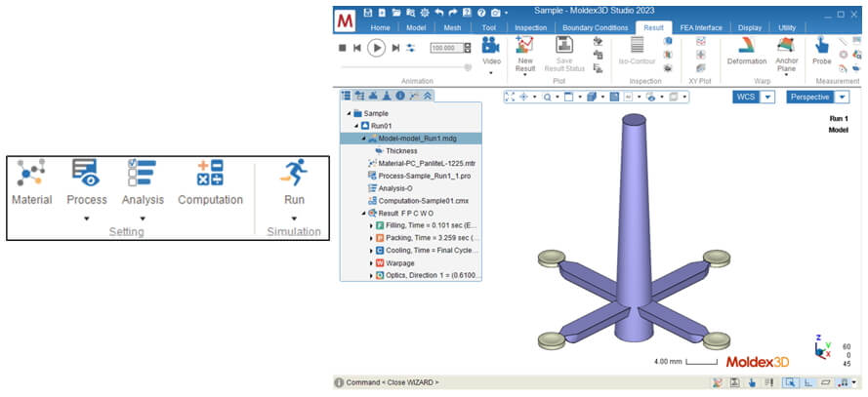Click the Material setting icon in the cropped ribbon
Image resolution: width=868 pixels, height=397 pixels.
31,173
